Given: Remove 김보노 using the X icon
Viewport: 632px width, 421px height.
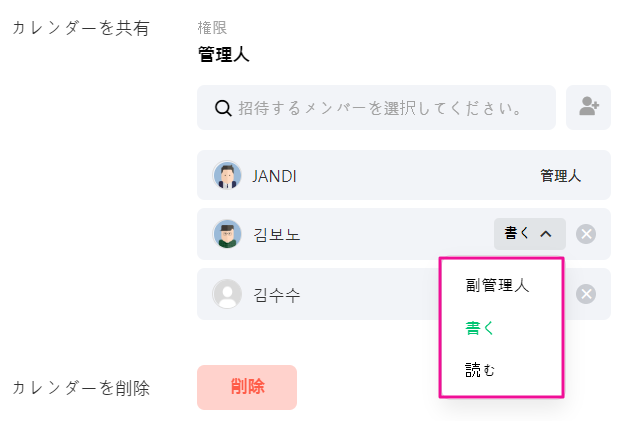Looking at the screenshot, I should pos(587,234).
